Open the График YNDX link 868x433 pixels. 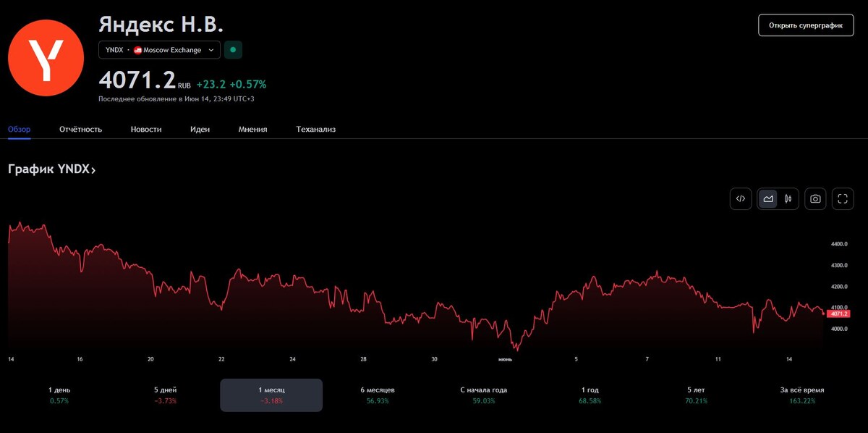[52, 169]
